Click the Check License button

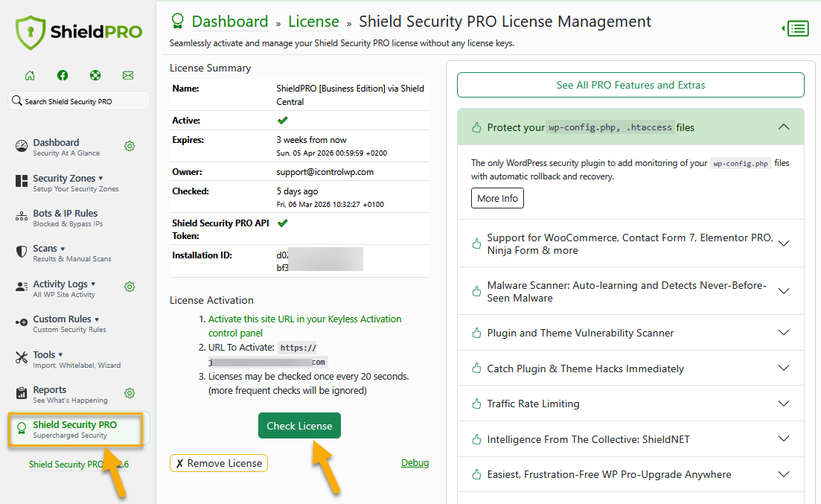click(299, 425)
